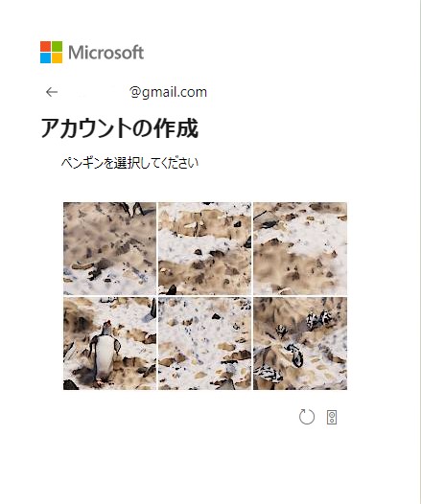This screenshot has width=421, height=504.
Task: Select the tile with a horizontal snow band between brown rocks
Action: tap(204, 248)
